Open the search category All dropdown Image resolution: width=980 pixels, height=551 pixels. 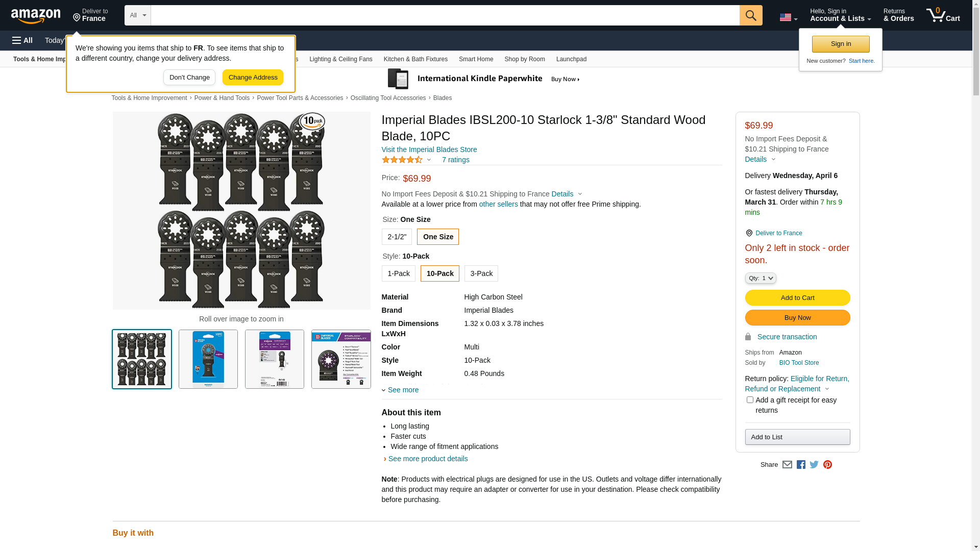(x=138, y=15)
